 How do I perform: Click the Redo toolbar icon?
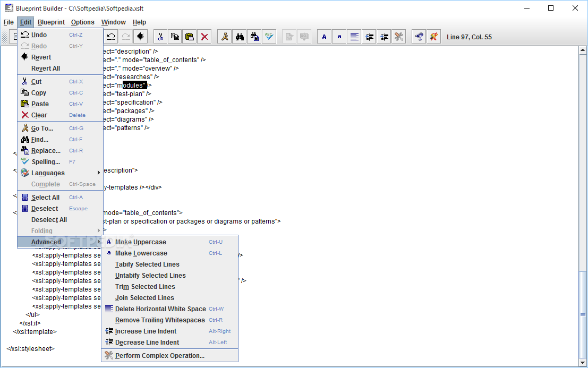(x=126, y=37)
